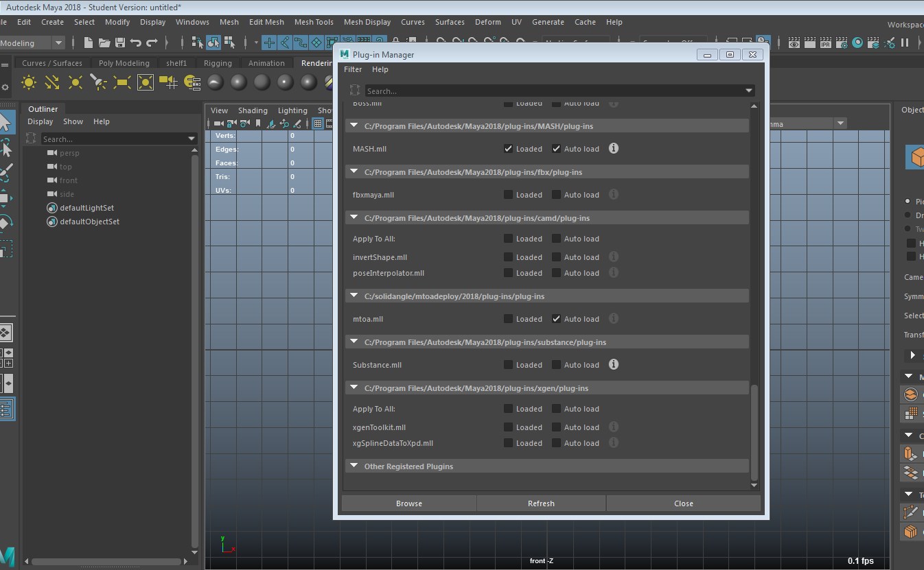Open Hypershade via the teal circle icon
The width and height of the screenshot is (924, 570).
[x=857, y=43]
